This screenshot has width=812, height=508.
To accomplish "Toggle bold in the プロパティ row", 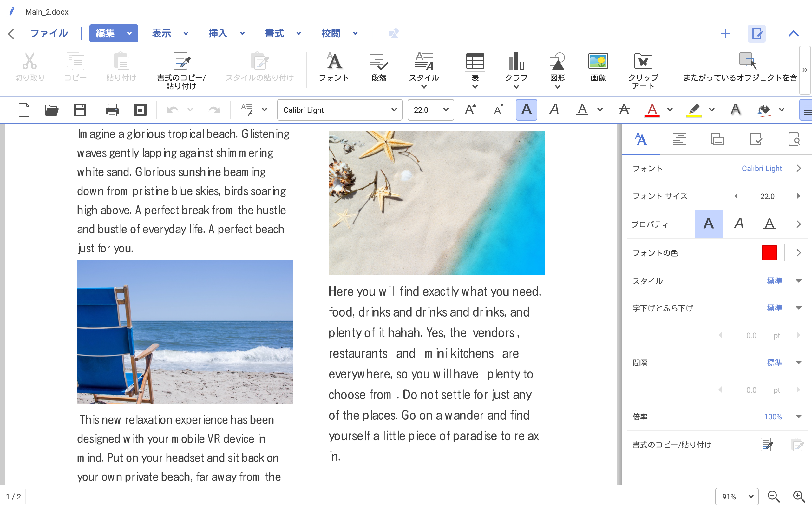I will pos(708,224).
